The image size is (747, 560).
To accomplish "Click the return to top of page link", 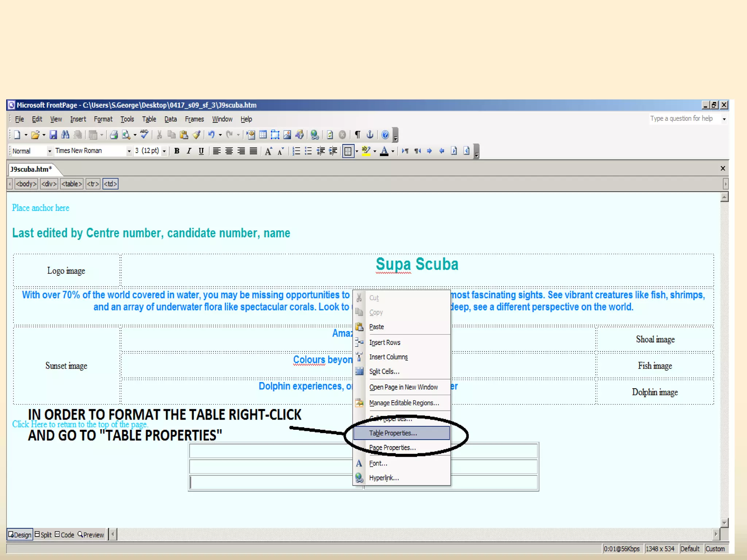I will 80,424.
